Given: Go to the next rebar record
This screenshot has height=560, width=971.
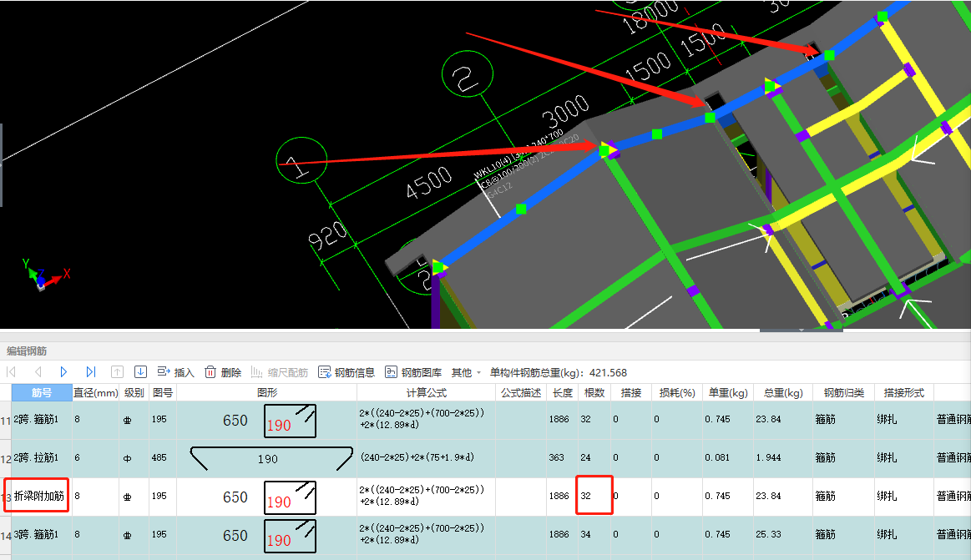Looking at the screenshot, I should coord(63,372).
